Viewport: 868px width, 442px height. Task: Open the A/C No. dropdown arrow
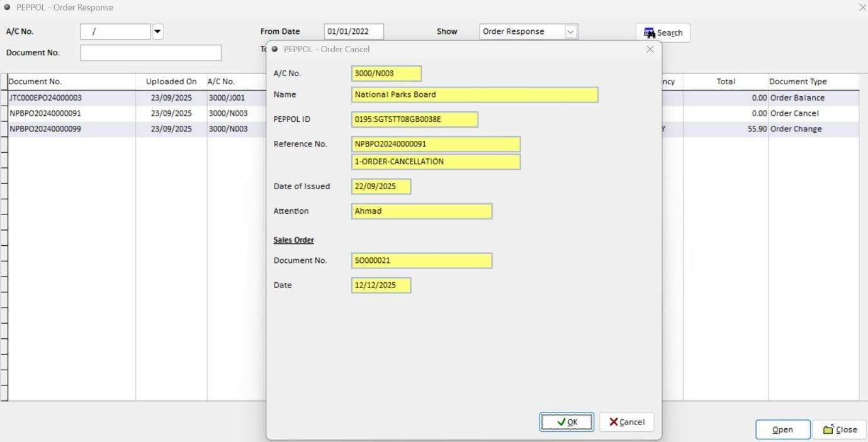pos(157,31)
